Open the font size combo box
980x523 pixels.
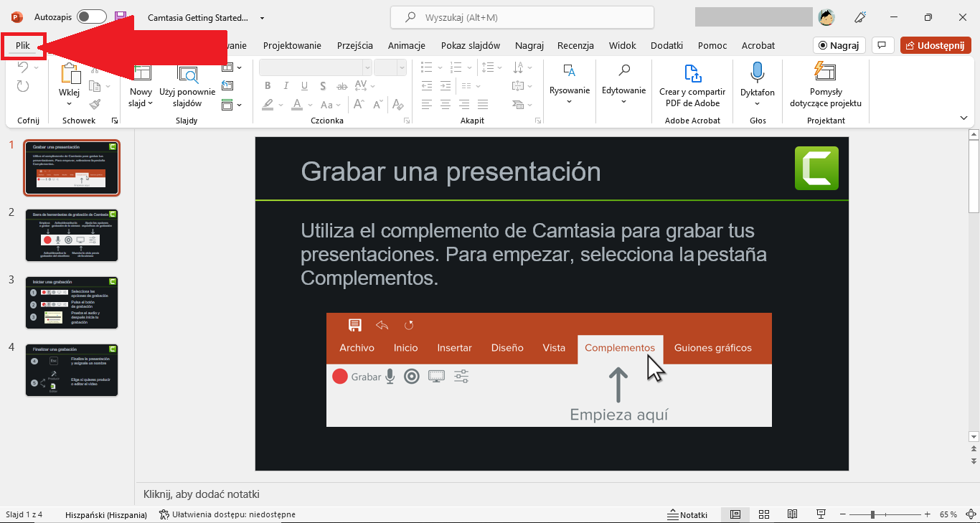point(390,67)
